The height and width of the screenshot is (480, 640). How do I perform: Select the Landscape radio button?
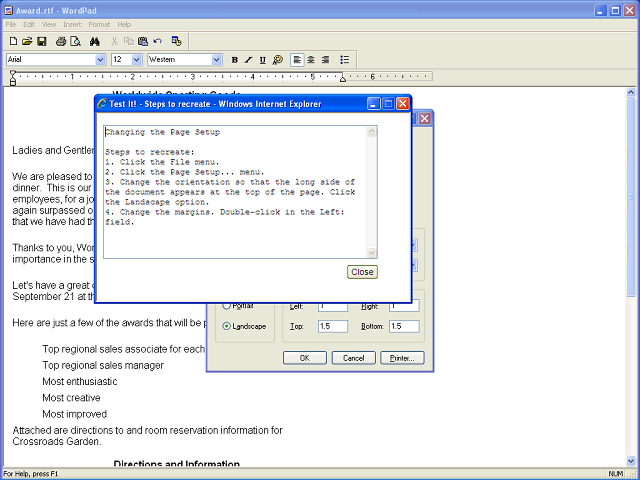tap(227, 326)
